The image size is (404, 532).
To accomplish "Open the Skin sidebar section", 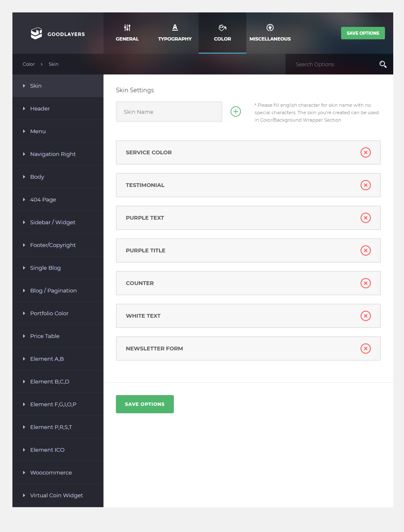I will pyautogui.click(x=58, y=86).
